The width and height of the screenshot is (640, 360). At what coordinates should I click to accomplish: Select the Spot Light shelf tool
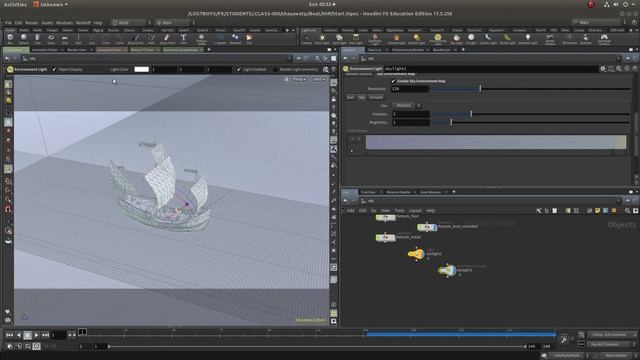click(x=339, y=39)
